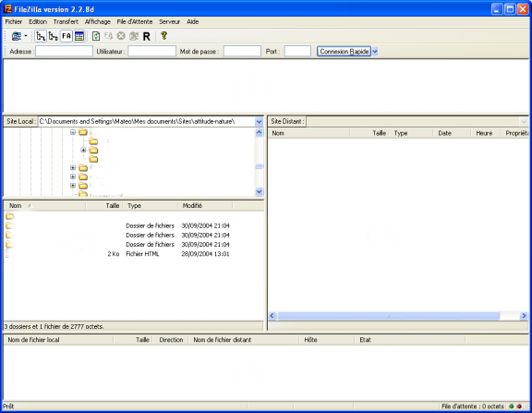Image resolution: width=532 pixels, height=413 pixels.
Task: Click the bold R reconnect icon
Action: pyautogui.click(x=147, y=36)
